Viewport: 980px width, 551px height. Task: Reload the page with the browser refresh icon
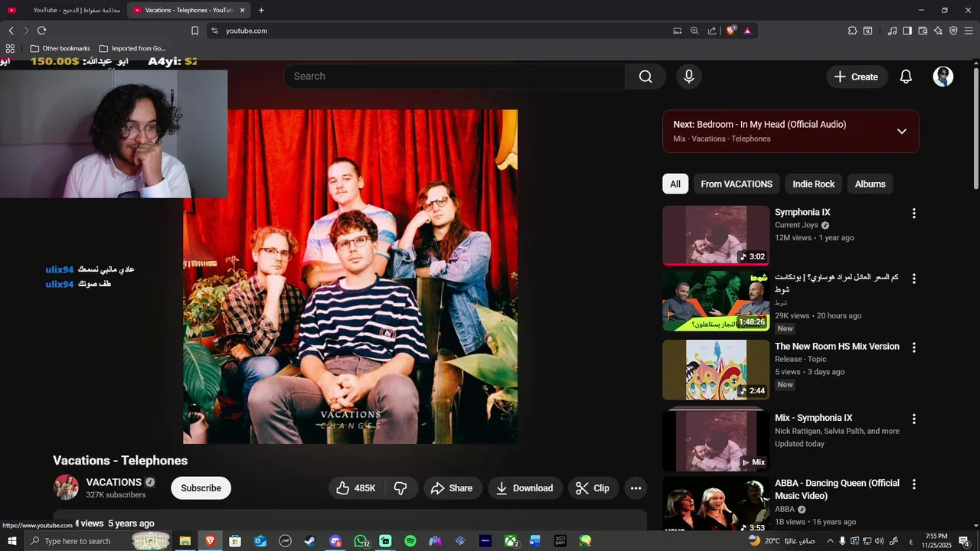tap(41, 31)
